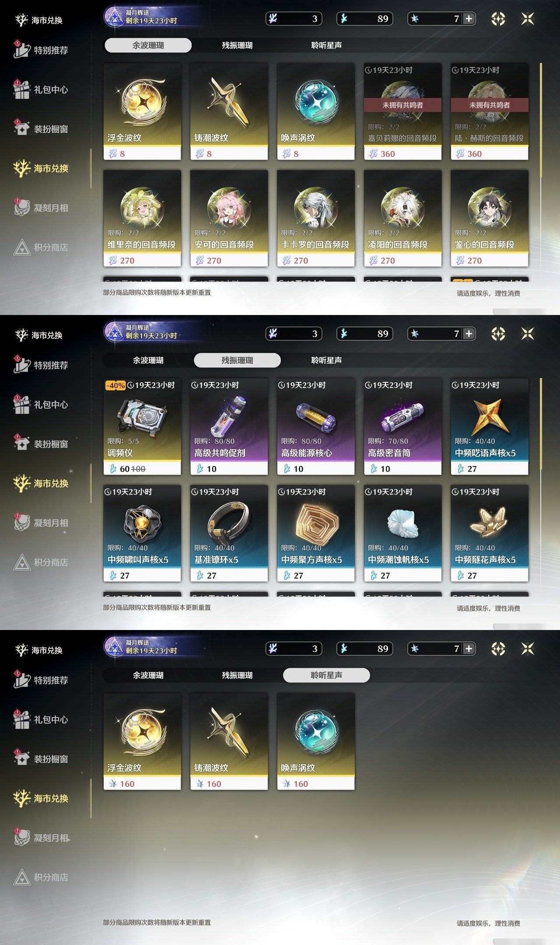Image resolution: width=560 pixels, height=945 pixels.
Task: Click the locked 嘉贝莉娜的回音频段 item
Action: [x=402, y=112]
